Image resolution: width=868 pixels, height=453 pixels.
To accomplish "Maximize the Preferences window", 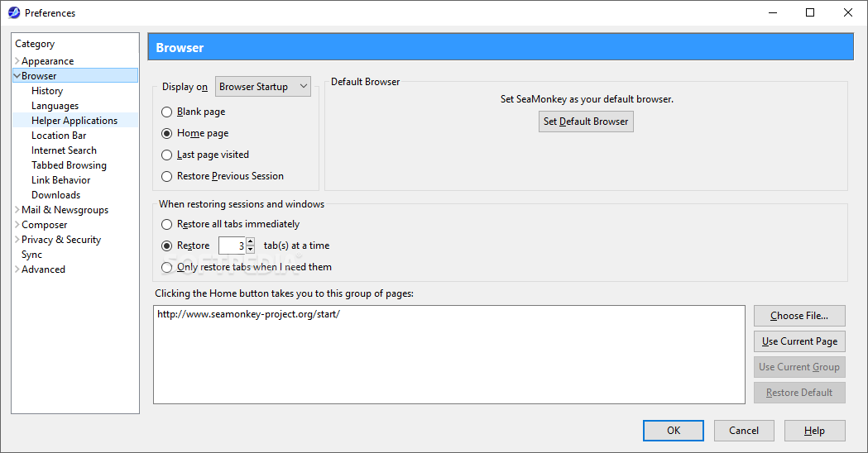I will click(x=810, y=12).
